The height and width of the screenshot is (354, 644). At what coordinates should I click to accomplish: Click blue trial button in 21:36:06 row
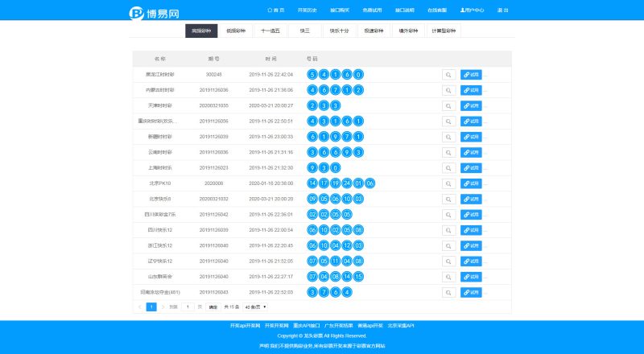[471, 90]
